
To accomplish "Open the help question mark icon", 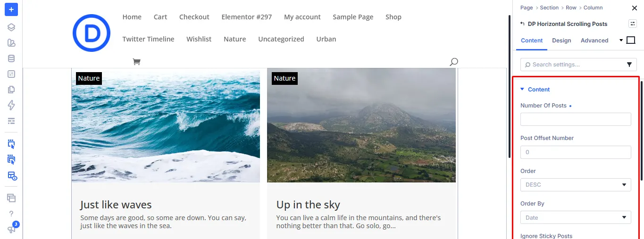I will point(11,214).
